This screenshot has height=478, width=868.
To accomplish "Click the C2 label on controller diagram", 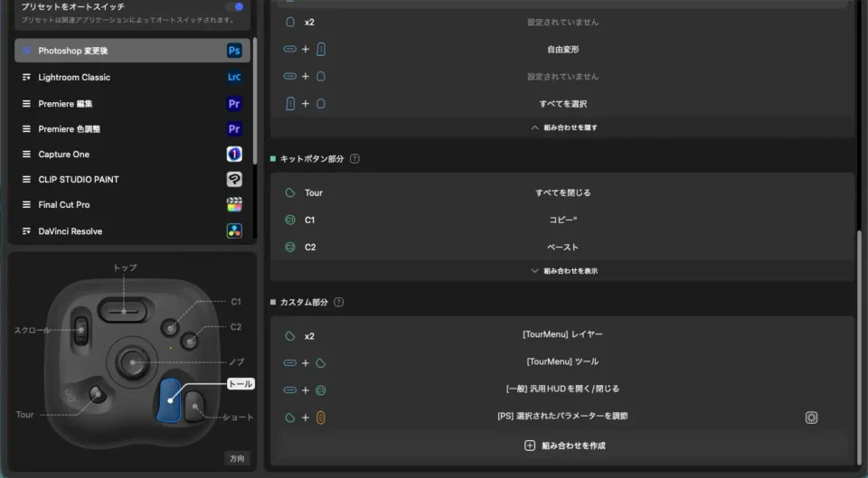I will click(236, 327).
